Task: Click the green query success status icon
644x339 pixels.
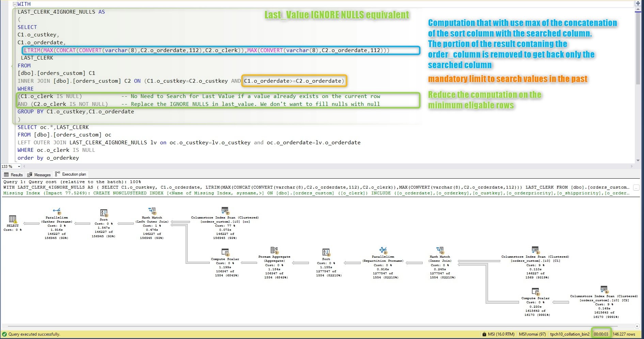Action: (x=4, y=334)
